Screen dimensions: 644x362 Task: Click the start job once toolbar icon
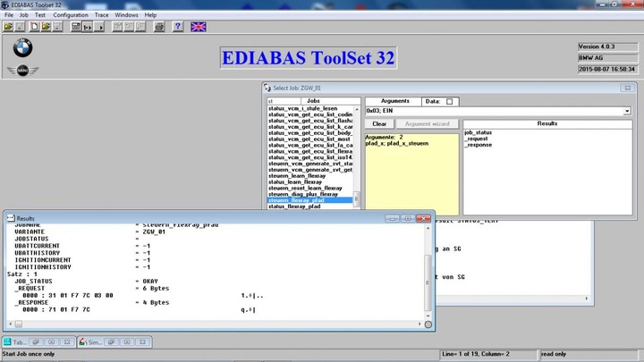(88, 27)
